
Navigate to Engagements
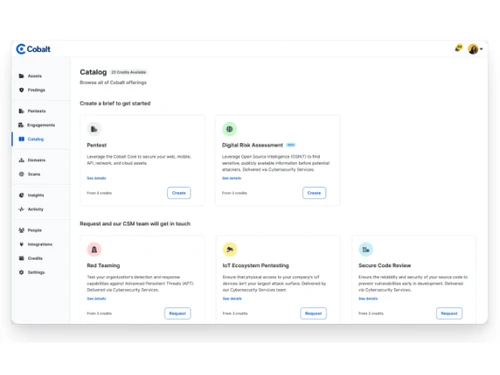[x=41, y=125]
